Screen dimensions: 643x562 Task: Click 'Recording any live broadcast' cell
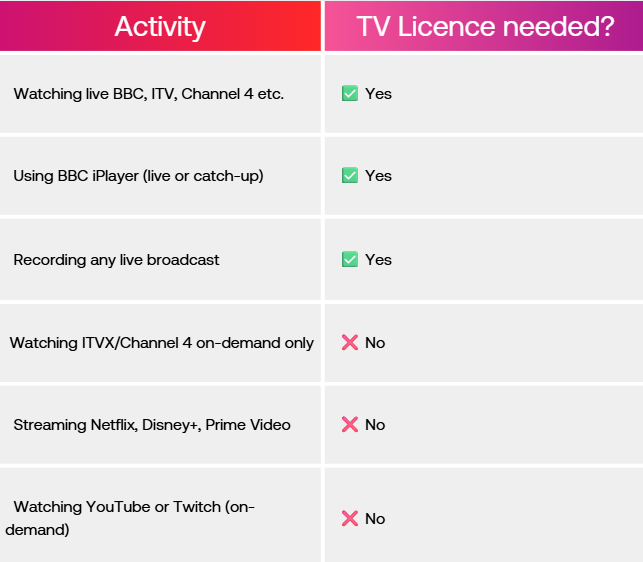116,260
